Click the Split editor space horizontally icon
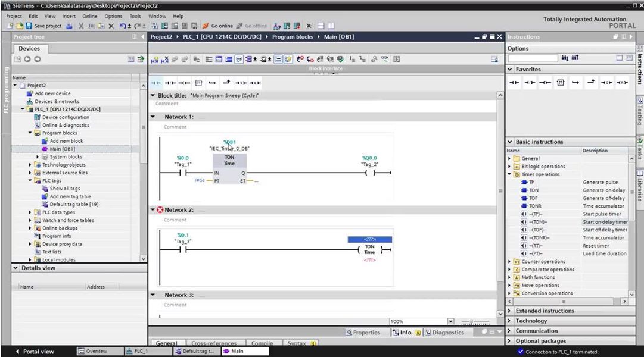 (321, 26)
